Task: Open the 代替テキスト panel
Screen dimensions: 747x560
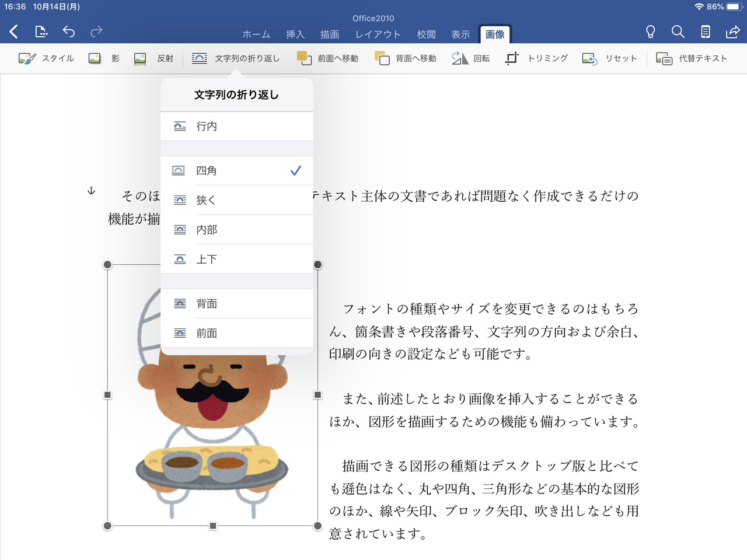Action: coord(692,58)
